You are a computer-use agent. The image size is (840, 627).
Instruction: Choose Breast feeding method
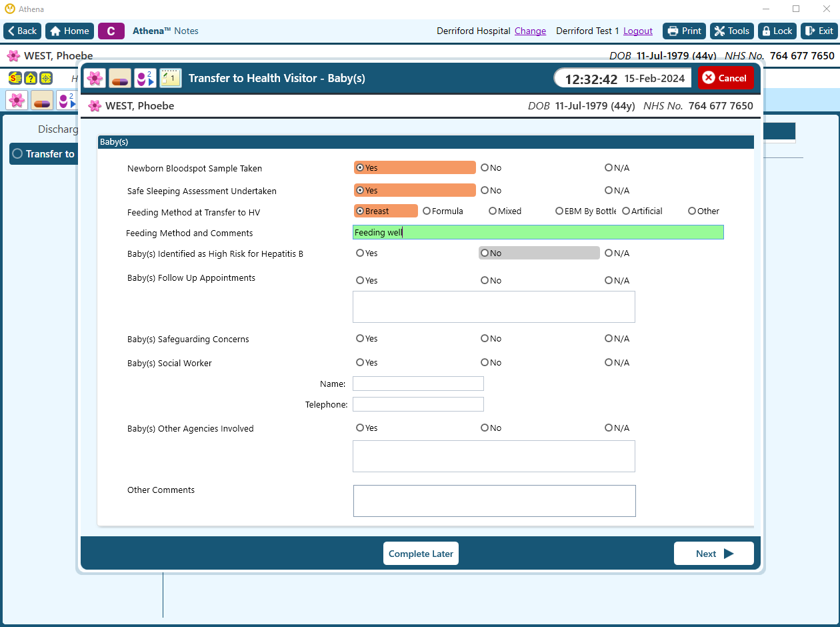(x=385, y=211)
